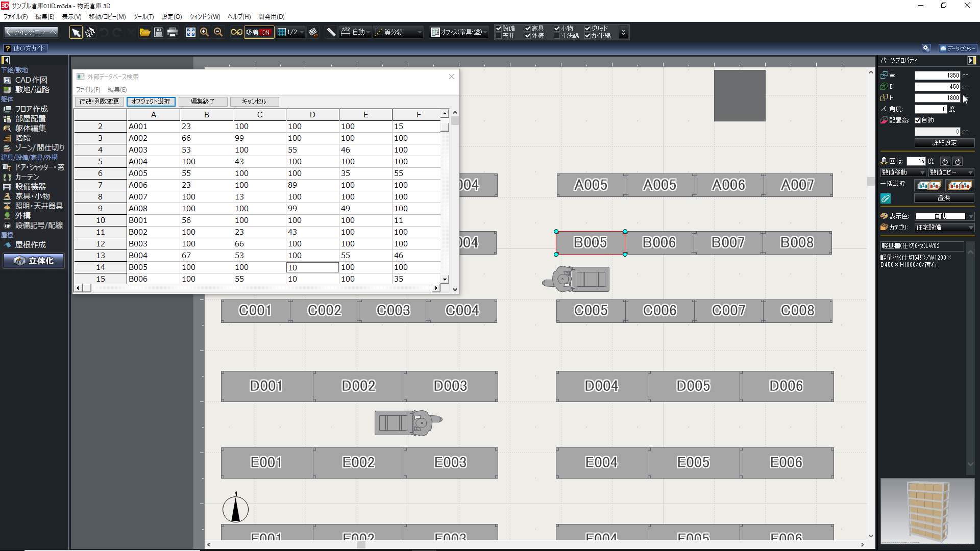980x551 pixels.
Task: Select the arrow pointer tool
Action: (76, 33)
